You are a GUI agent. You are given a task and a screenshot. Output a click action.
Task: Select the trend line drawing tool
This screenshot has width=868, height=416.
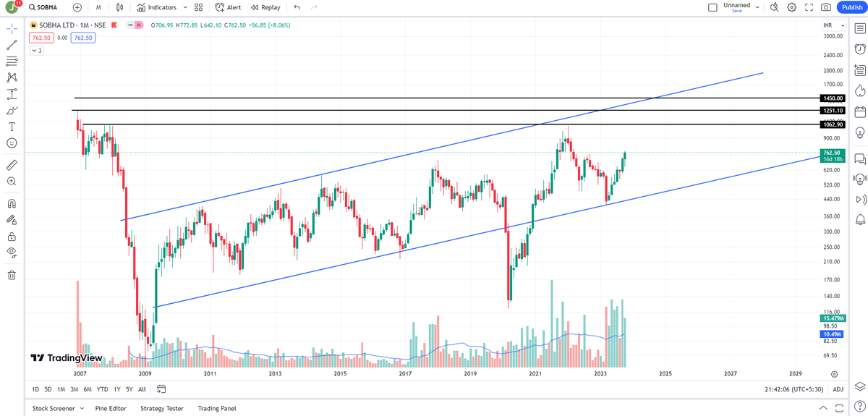click(x=12, y=45)
